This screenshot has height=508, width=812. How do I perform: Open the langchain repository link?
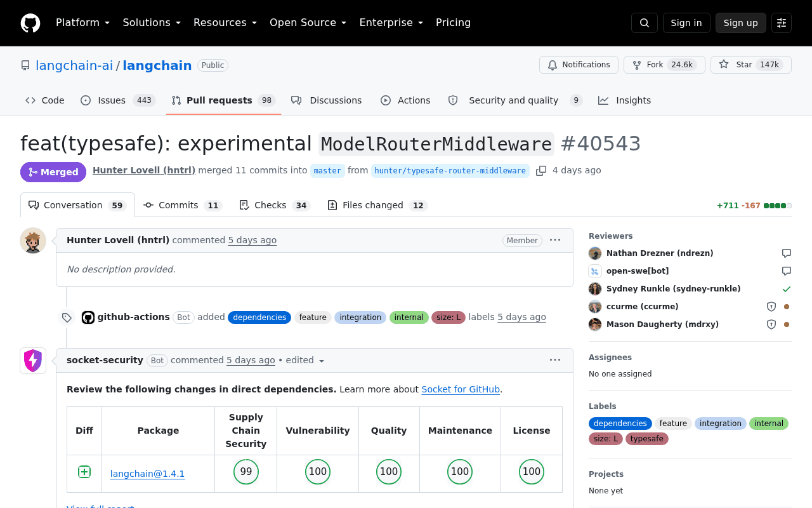tap(157, 65)
